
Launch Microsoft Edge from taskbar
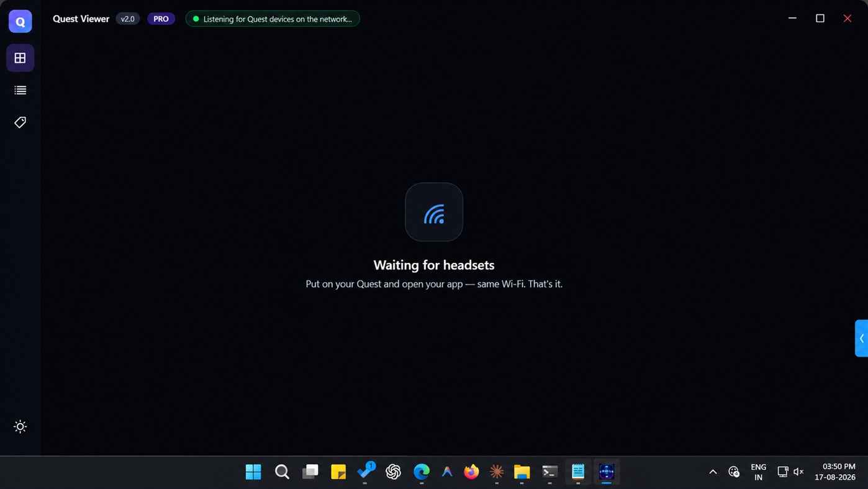pyautogui.click(x=422, y=472)
